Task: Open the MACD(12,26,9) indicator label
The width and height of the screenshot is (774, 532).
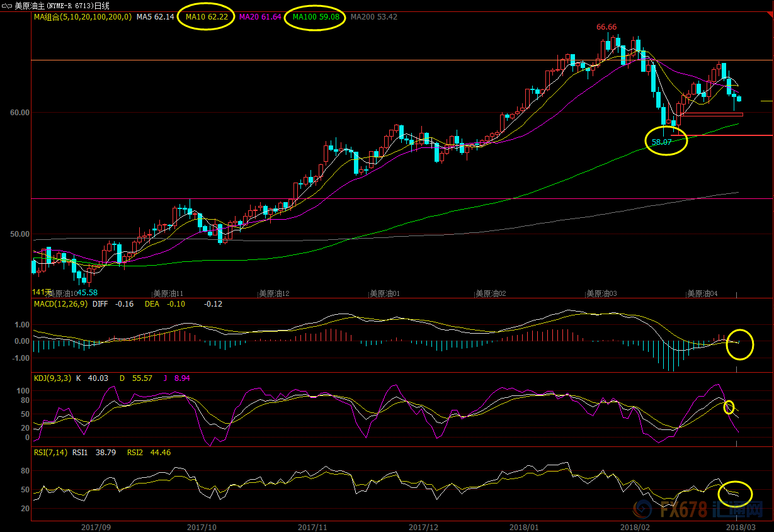Action: pyautogui.click(x=60, y=303)
